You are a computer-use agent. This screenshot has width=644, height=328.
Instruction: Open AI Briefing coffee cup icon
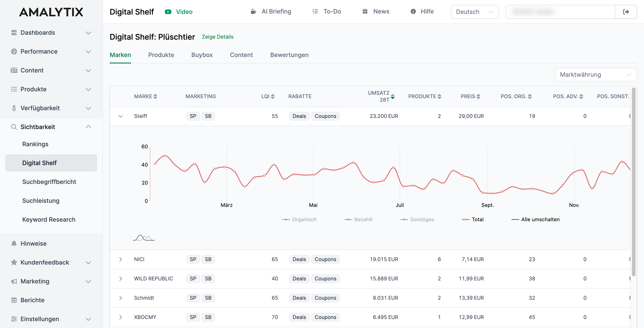[x=253, y=12]
